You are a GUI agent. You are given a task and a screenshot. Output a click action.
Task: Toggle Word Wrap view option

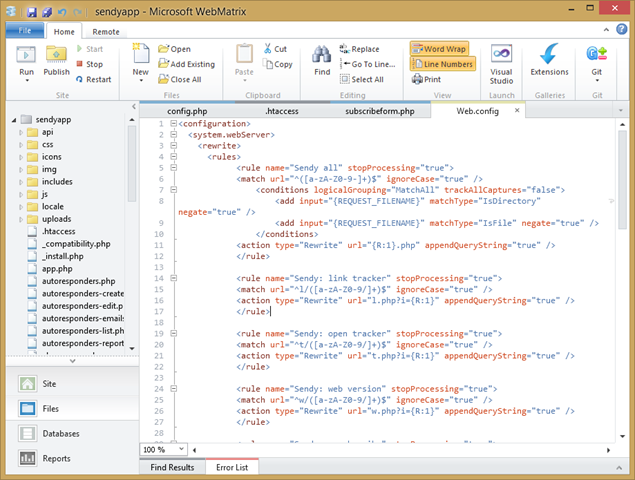pos(439,49)
